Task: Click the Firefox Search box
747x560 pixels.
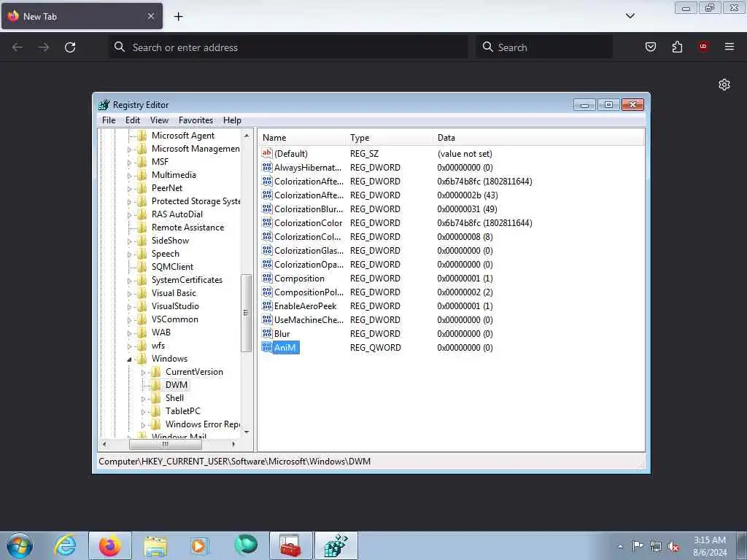Action: point(544,47)
